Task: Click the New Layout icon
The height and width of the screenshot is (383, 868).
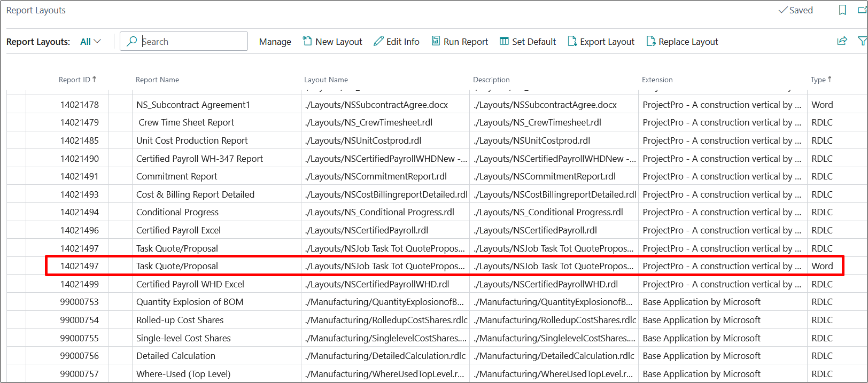Action: click(307, 41)
